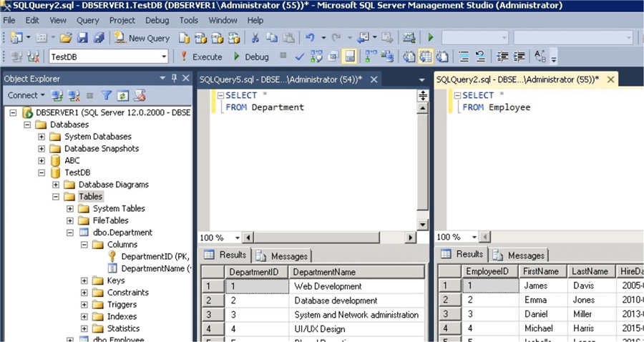
Task: Click the Results to File icon
Action: (x=442, y=57)
